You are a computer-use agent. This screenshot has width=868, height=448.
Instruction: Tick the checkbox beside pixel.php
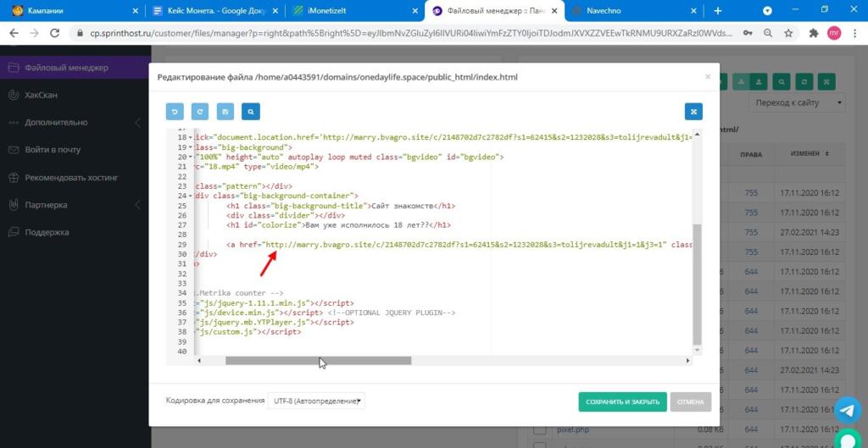(539, 430)
